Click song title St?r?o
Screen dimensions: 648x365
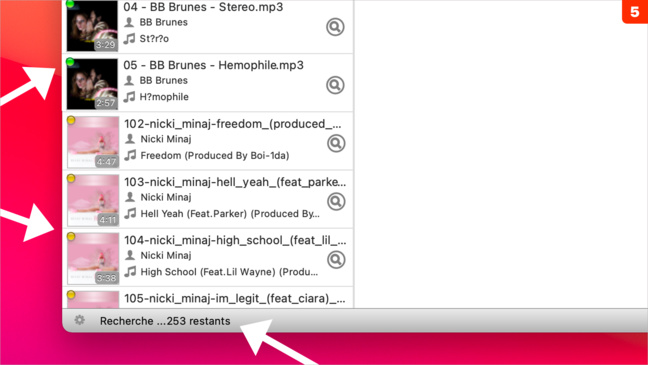(x=154, y=39)
